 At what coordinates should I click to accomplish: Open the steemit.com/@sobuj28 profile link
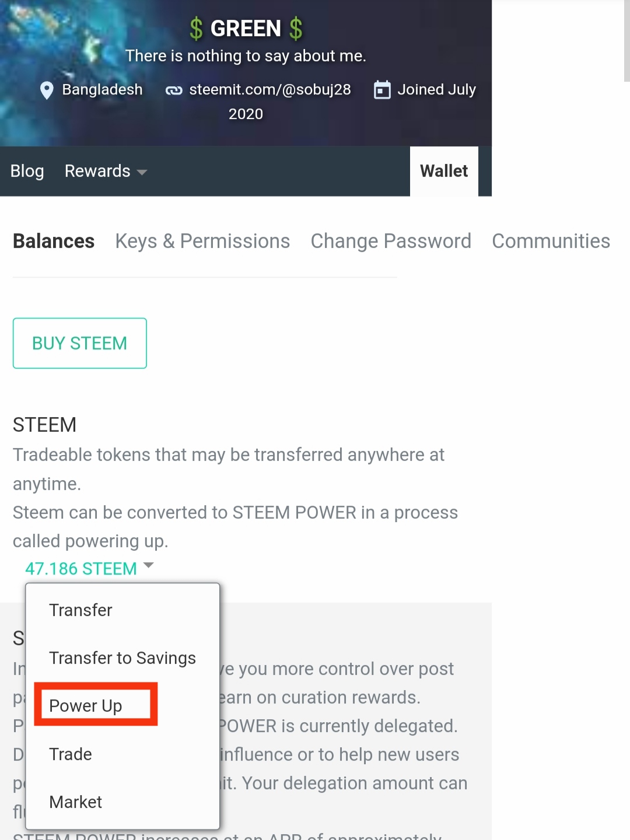click(270, 90)
